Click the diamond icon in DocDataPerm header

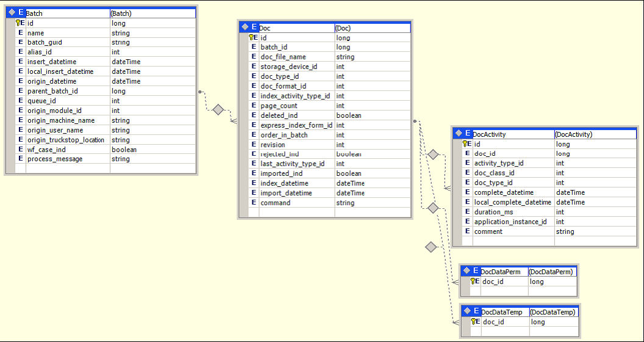(x=467, y=271)
